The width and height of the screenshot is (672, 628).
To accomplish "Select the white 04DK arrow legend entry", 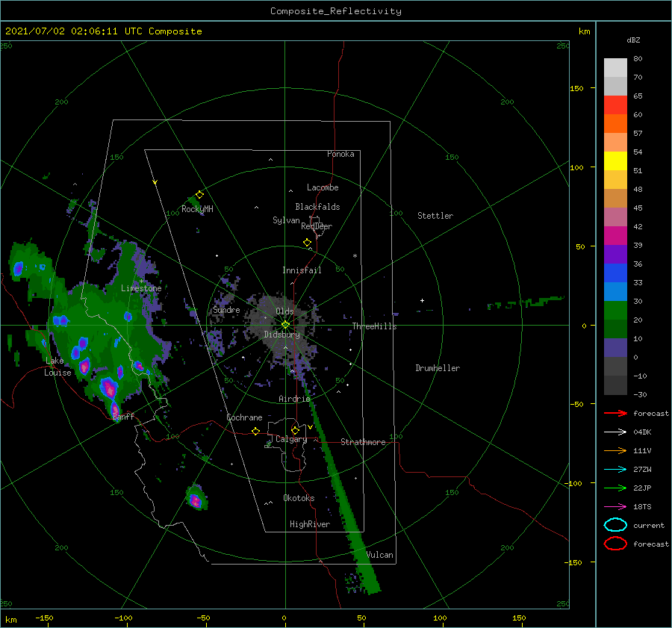I will tap(615, 432).
